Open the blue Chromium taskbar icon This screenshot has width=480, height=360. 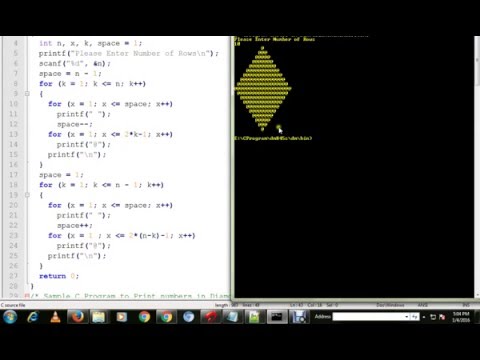(188, 317)
